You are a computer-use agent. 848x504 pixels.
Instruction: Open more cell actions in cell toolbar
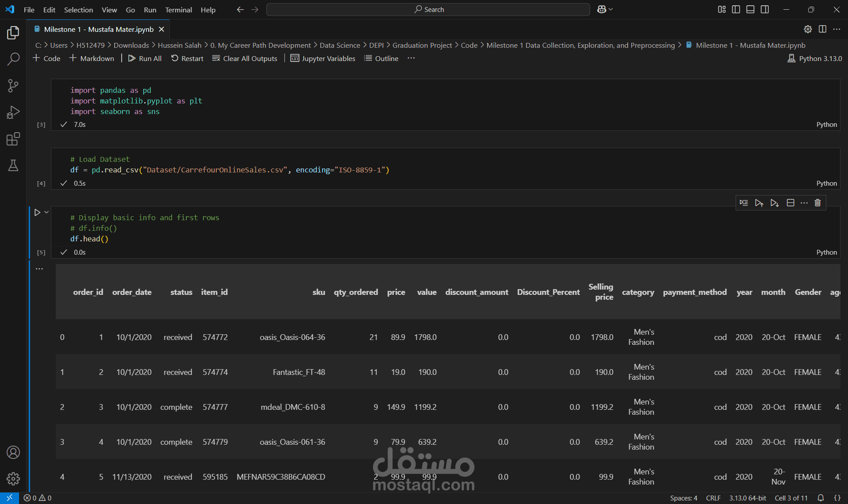[x=804, y=203]
